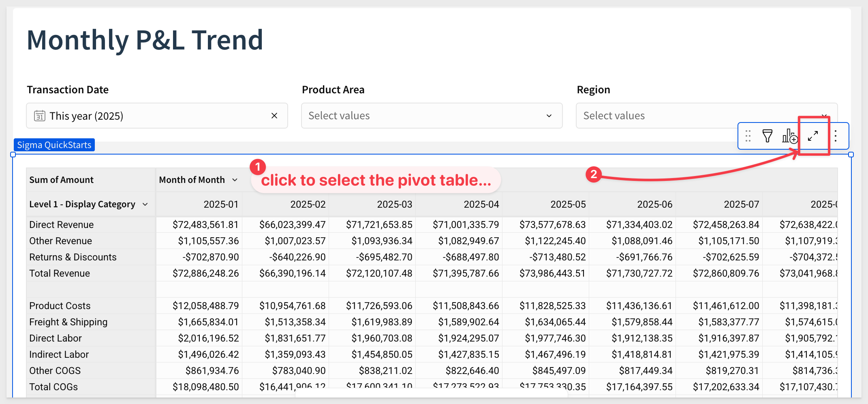Select cell -$702,870.90 in Returns & Discounts
The width and height of the screenshot is (868, 404).
(x=199, y=257)
